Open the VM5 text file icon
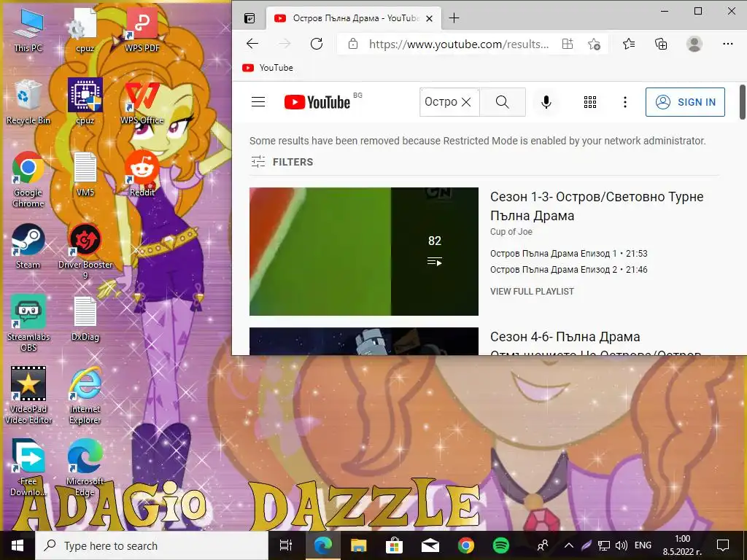The image size is (747, 560). pos(85,174)
